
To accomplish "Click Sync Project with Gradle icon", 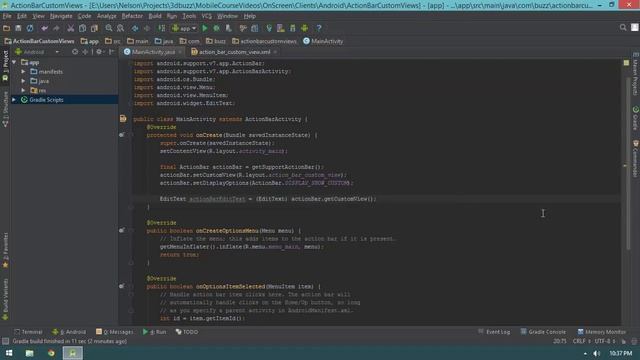I will click(269, 28).
